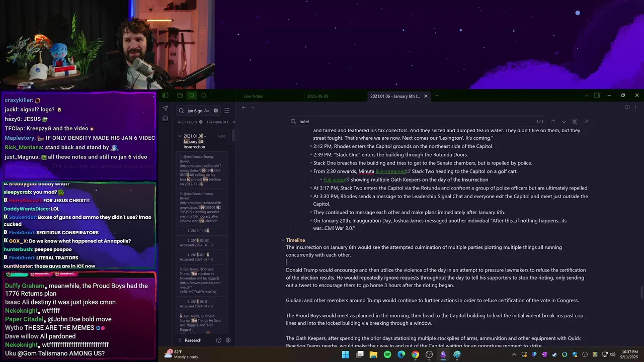This screenshot has height=362, width=644.
Task: Click the '2:39 PM, "Stack One"' bullet
Action: (390, 155)
